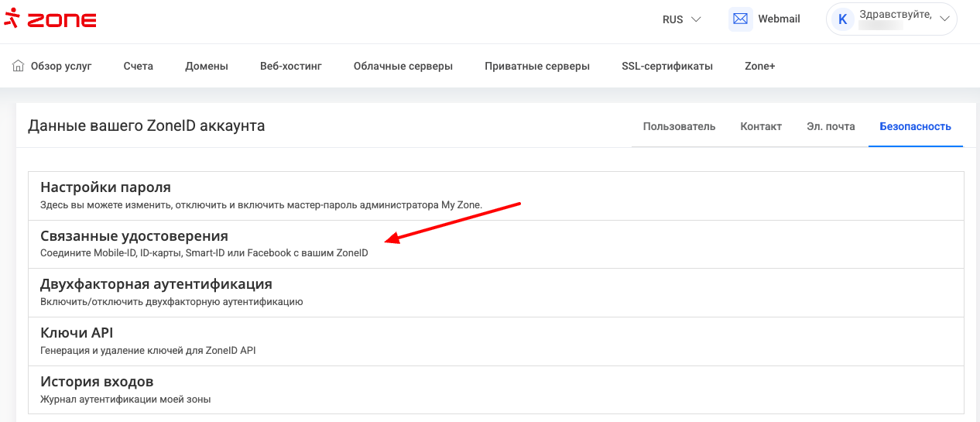Select the Безопасность tab
This screenshot has height=422, width=980.
click(915, 126)
